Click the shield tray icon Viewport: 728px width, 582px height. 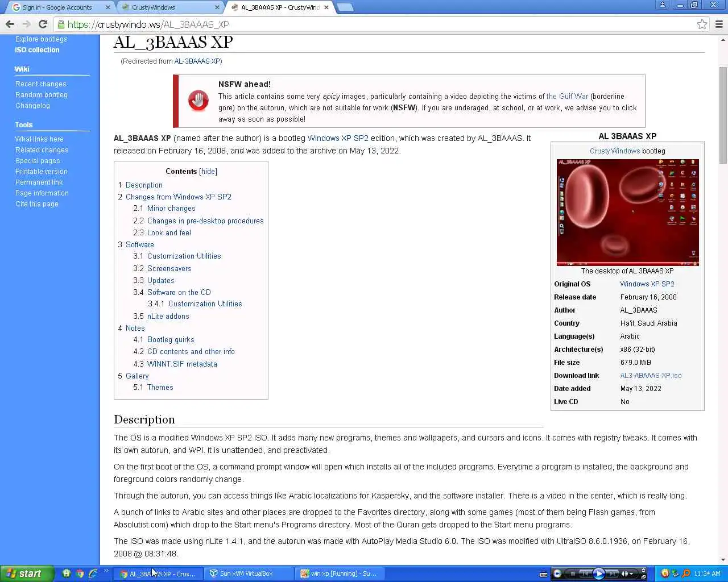[x=665, y=573]
